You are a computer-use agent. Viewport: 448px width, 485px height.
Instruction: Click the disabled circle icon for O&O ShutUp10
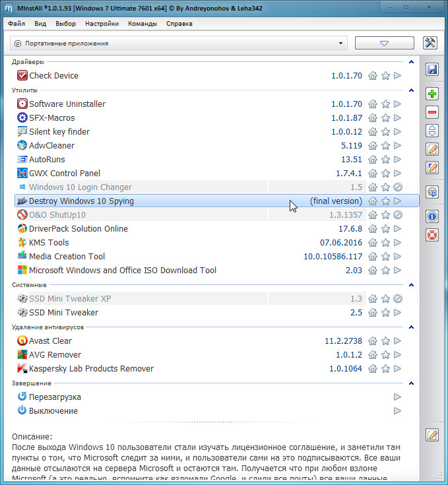[x=398, y=214]
